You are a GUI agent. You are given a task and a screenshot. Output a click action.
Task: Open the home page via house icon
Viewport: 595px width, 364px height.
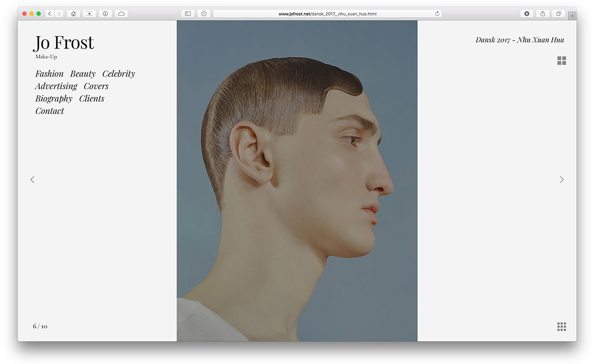73,14
